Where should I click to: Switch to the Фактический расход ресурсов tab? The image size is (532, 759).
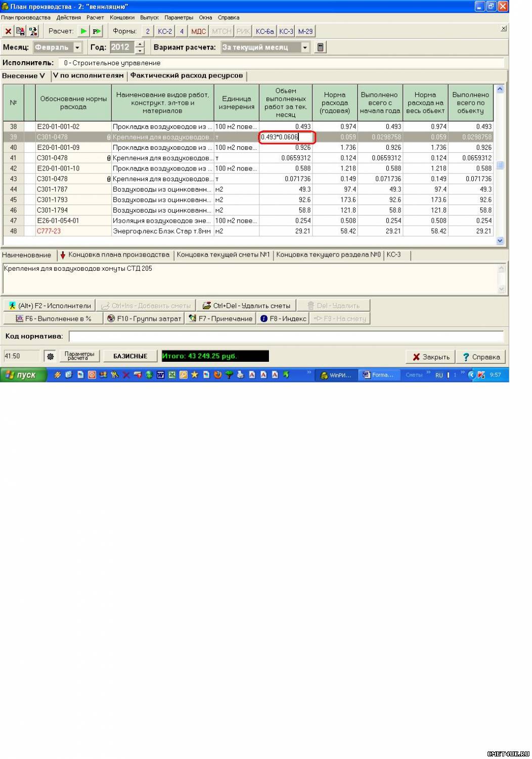tap(187, 75)
